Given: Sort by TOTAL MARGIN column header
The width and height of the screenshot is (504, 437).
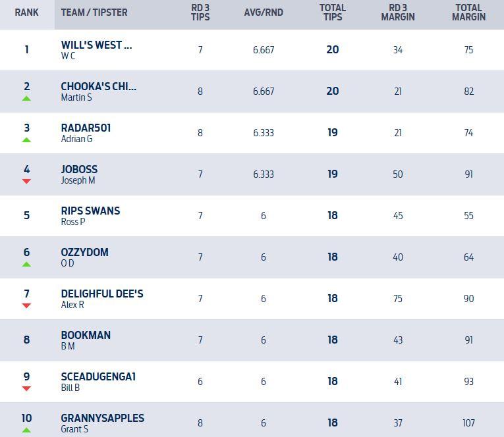Looking at the screenshot, I should 468,13.
